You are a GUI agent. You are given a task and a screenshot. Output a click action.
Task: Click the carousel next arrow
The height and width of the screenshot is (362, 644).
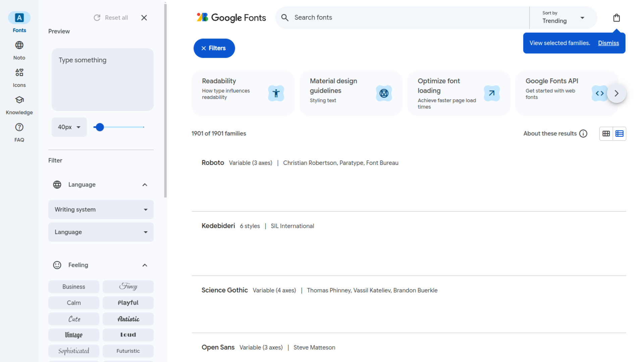(616, 93)
